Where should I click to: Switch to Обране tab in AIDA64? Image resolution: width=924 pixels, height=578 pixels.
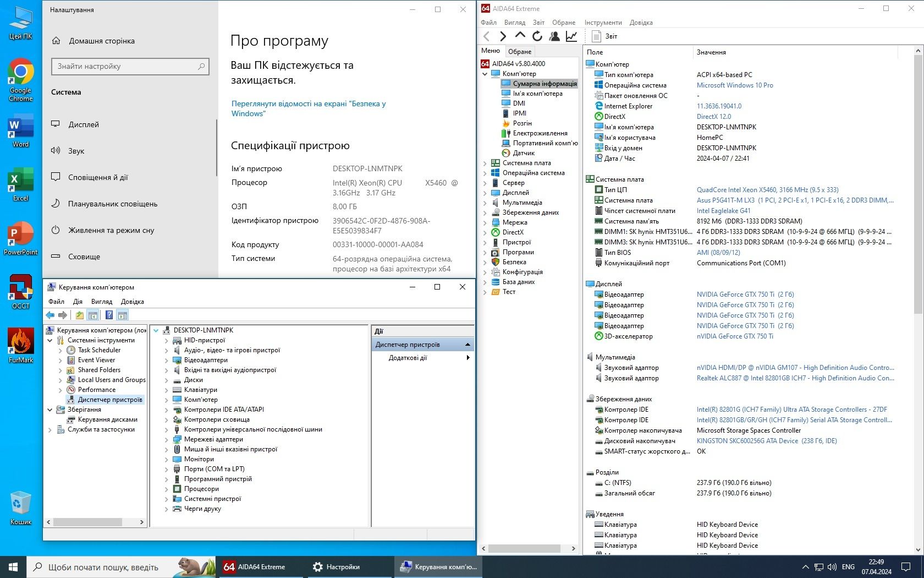click(520, 51)
